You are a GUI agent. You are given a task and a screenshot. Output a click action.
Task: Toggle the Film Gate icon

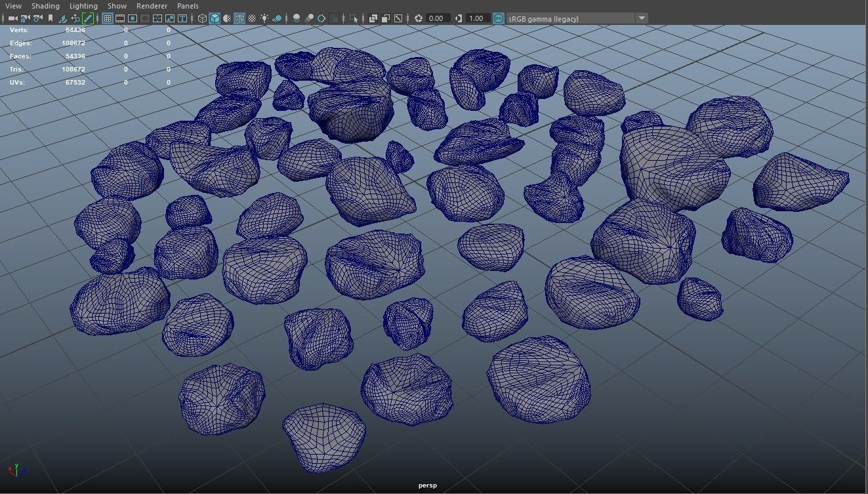pos(119,18)
